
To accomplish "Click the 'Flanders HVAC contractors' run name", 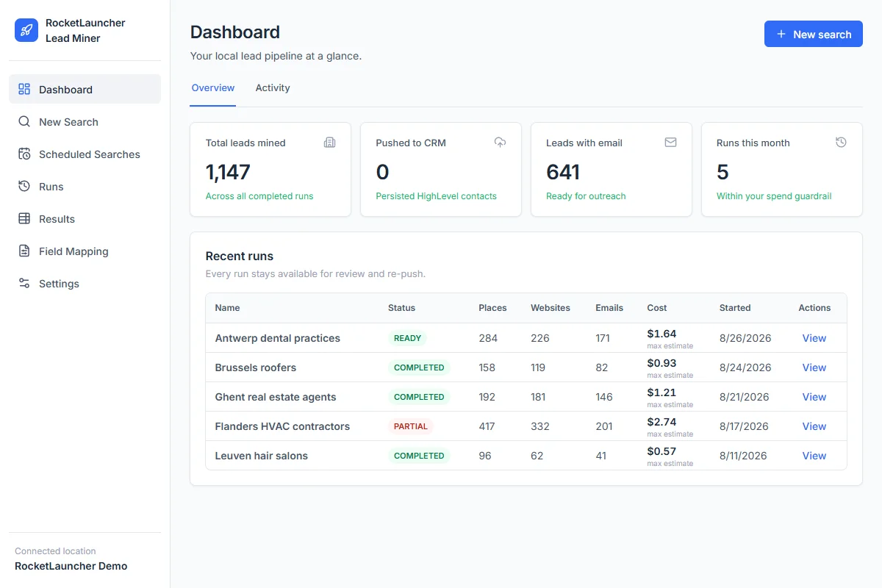I will 282,426.
